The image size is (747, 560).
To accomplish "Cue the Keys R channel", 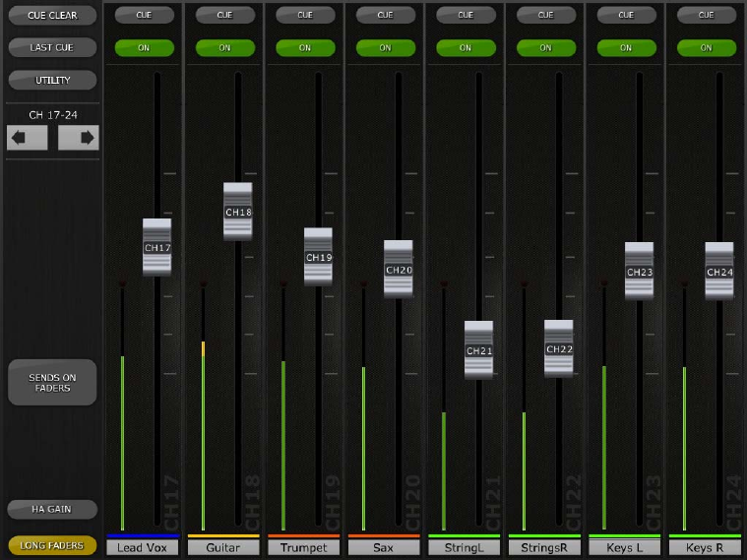I will (707, 15).
